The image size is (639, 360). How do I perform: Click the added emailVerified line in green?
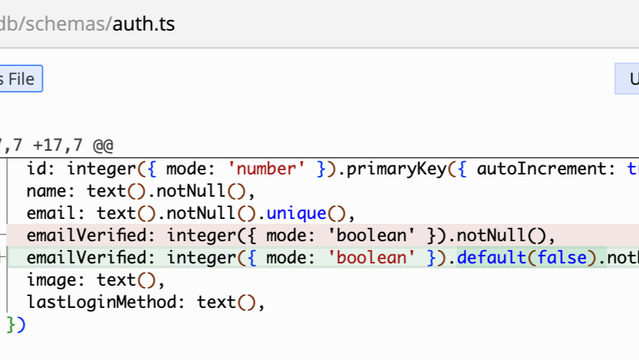click(323, 257)
